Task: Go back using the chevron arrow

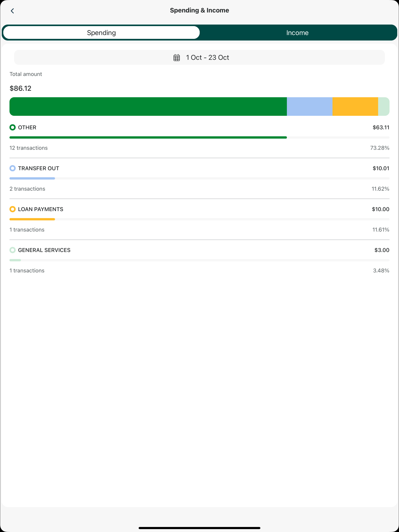Action: coord(12,11)
